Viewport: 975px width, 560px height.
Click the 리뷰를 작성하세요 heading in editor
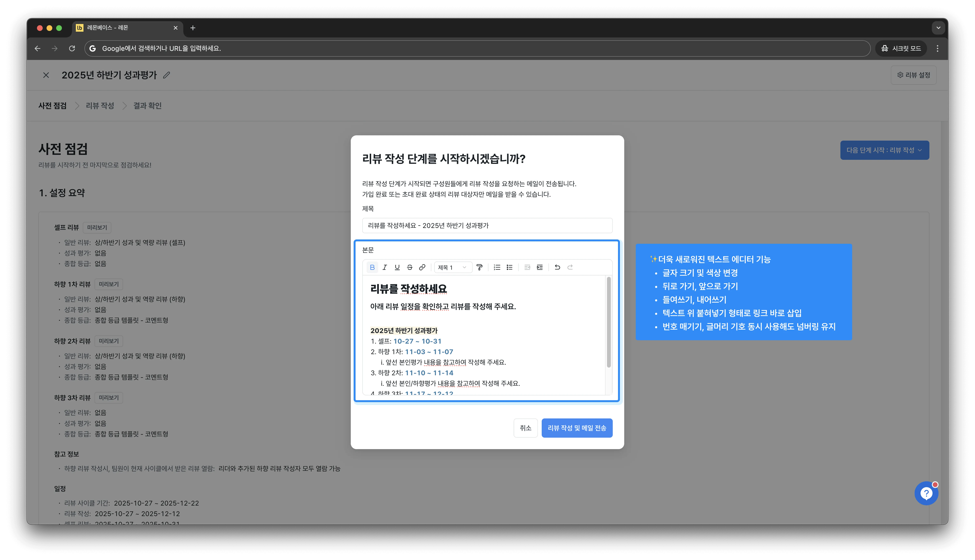pyautogui.click(x=408, y=289)
